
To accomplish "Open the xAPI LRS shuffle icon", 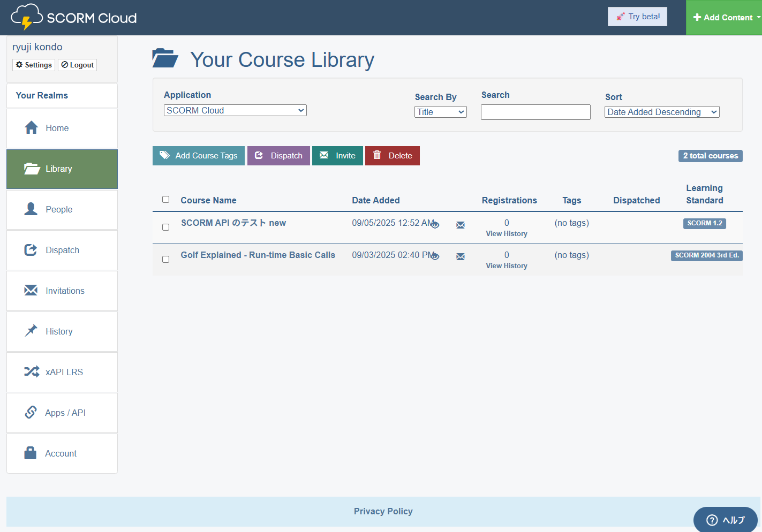I will [x=32, y=371].
